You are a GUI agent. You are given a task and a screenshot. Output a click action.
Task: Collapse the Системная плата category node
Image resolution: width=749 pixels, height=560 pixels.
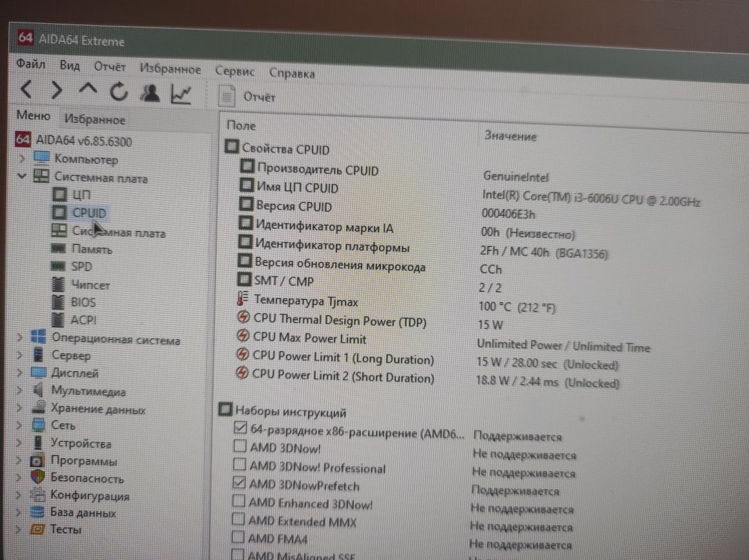click(x=21, y=175)
